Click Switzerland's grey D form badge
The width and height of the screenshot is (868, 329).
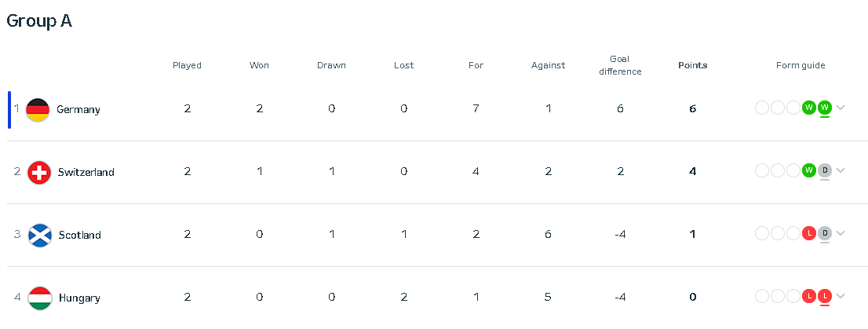[824, 170]
